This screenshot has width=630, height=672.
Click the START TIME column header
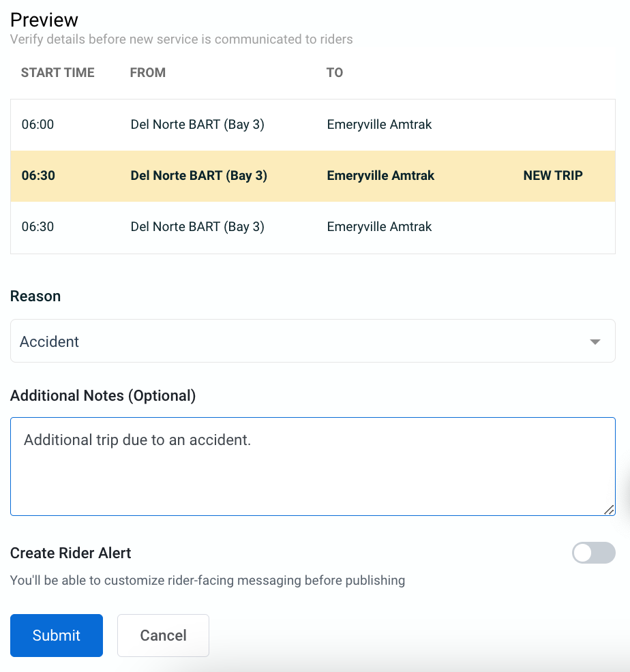tap(57, 72)
